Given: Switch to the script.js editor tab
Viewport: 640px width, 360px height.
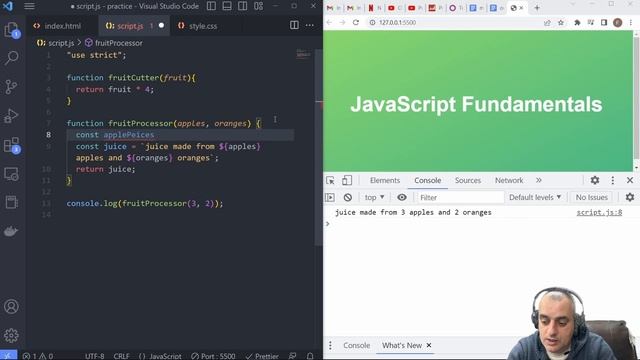Looking at the screenshot, I should click(x=134, y=26).
